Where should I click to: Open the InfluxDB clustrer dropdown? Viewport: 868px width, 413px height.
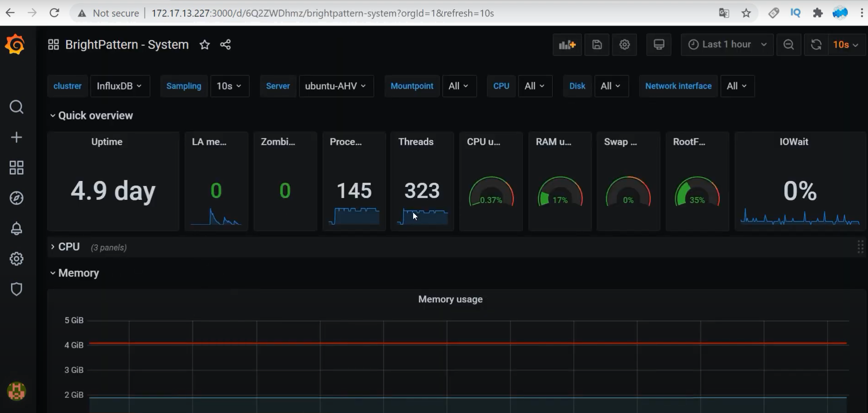point(120,86)
